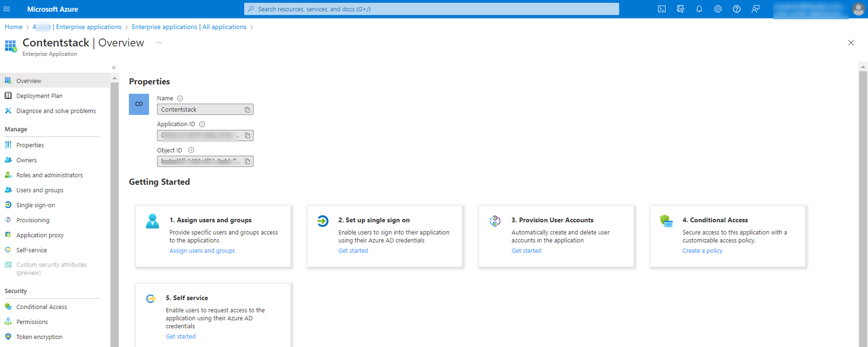
Task: Open the account avatar menu
Action: coord(858,9)
